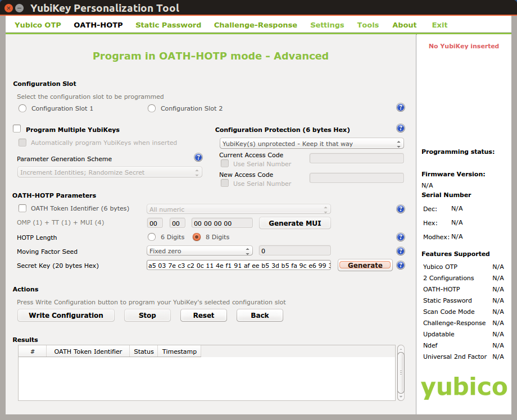This screenshot has width=517, height=420.
Task: Click the Secret Key hex input field
Action: pos(239,265)
